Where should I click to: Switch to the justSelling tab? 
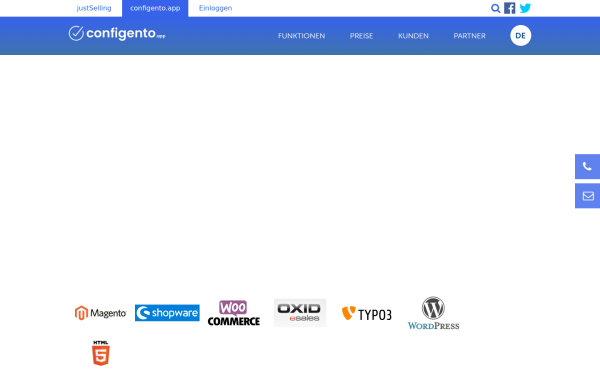pos(94,8)
